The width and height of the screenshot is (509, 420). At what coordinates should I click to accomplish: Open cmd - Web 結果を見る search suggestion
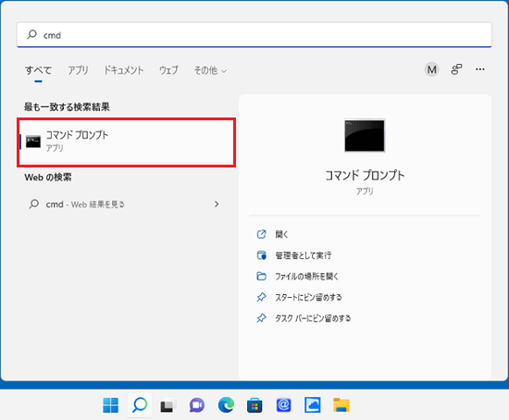point(125,204)
